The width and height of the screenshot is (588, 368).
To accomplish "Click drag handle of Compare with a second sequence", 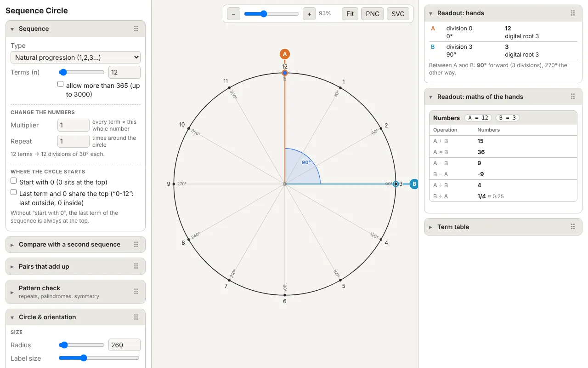I will pyautogui.click(x=136, y=244).
